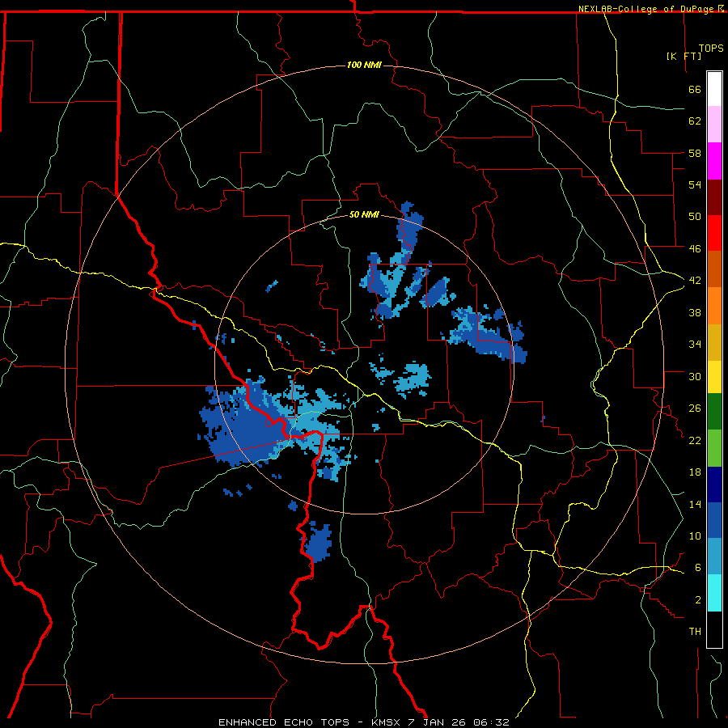Click the '30' legend value
This screenshot has width=728, height=728.
(x=695, y=376)
